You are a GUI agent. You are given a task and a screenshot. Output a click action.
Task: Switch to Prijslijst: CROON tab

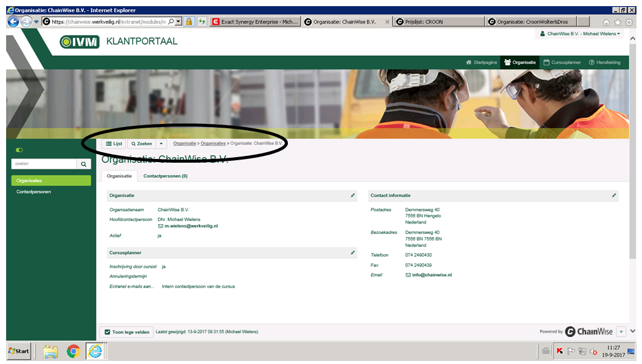439,21
